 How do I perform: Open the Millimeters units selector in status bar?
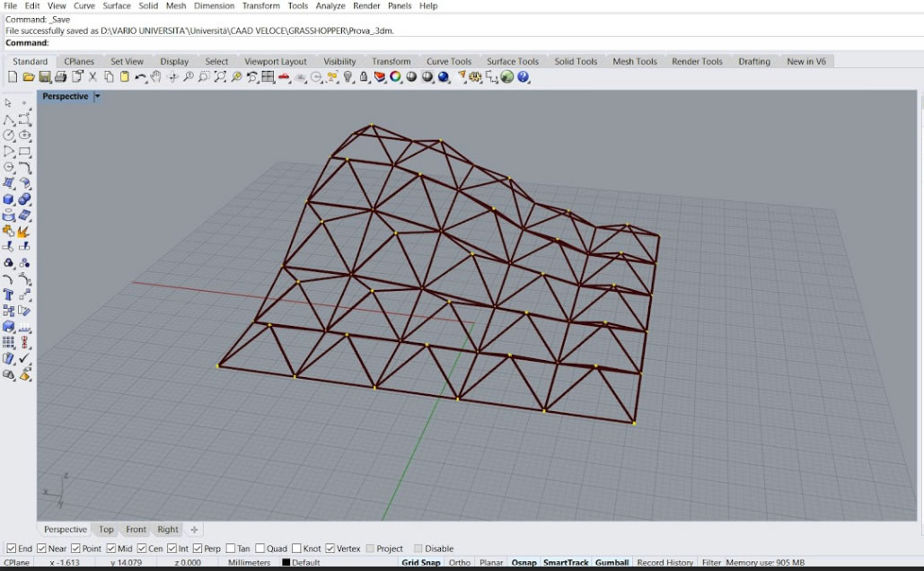pyautogui.click(x=249, y=563)
